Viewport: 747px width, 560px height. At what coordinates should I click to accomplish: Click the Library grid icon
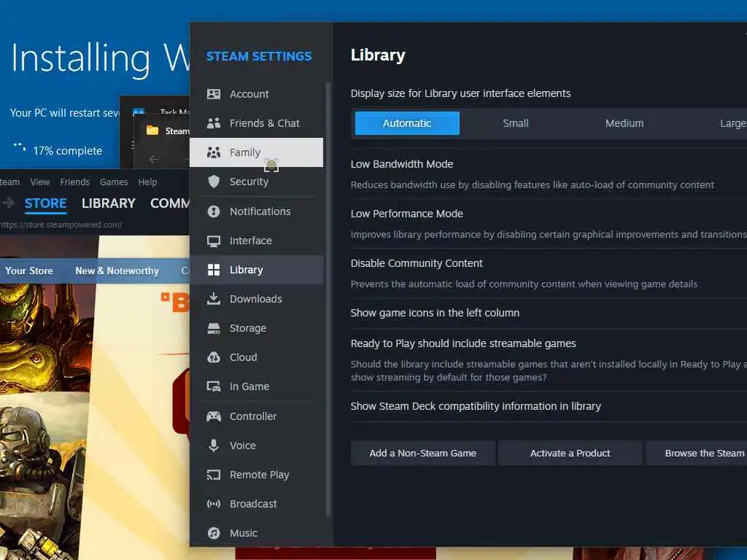pos(214,270)
